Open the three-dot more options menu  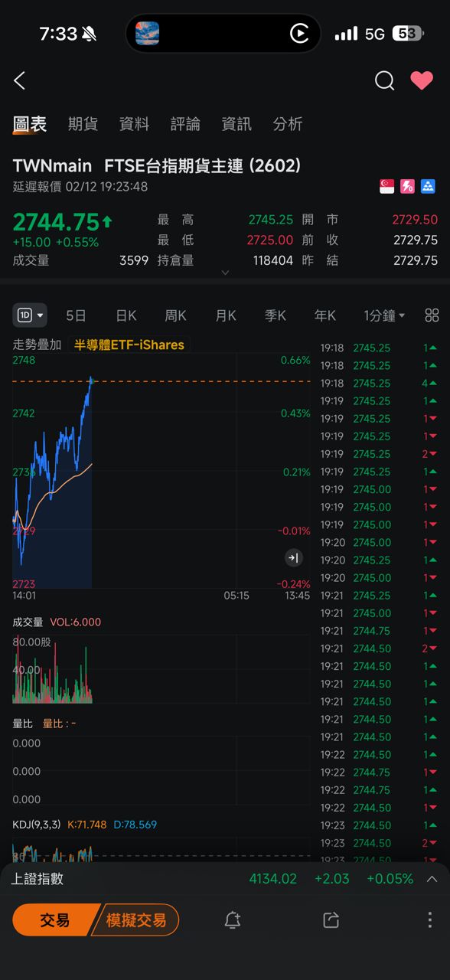pos(430,920)
